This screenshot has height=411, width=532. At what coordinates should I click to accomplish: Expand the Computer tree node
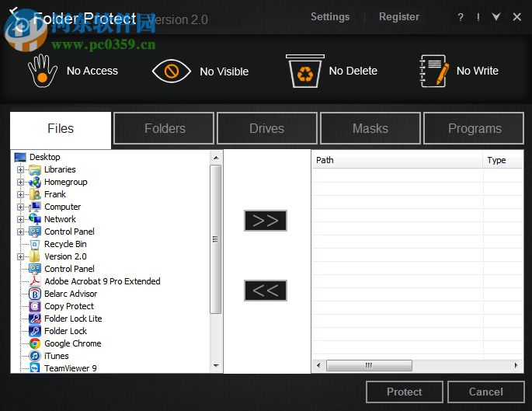[20, 207]
